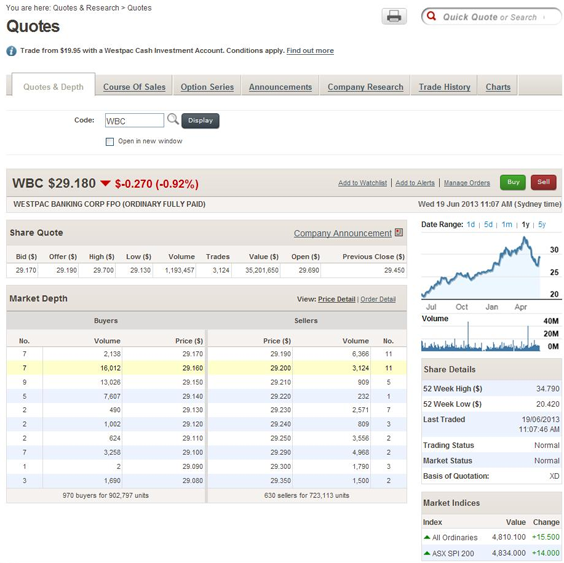The height and width of the screenshot is (563, 564).
Task: Click the volume bar chart
Action: (x=481, y=335)
